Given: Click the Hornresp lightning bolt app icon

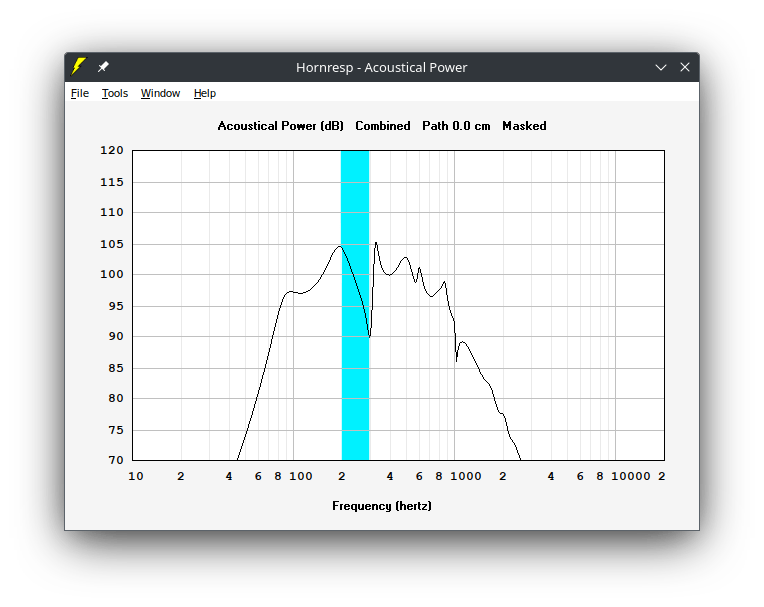Looking at the screenshot, I should pos(78,67).
